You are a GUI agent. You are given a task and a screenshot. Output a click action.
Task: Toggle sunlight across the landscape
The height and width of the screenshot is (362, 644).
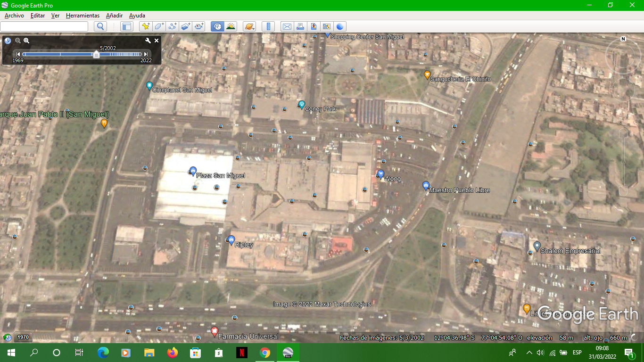click(231, 26)
